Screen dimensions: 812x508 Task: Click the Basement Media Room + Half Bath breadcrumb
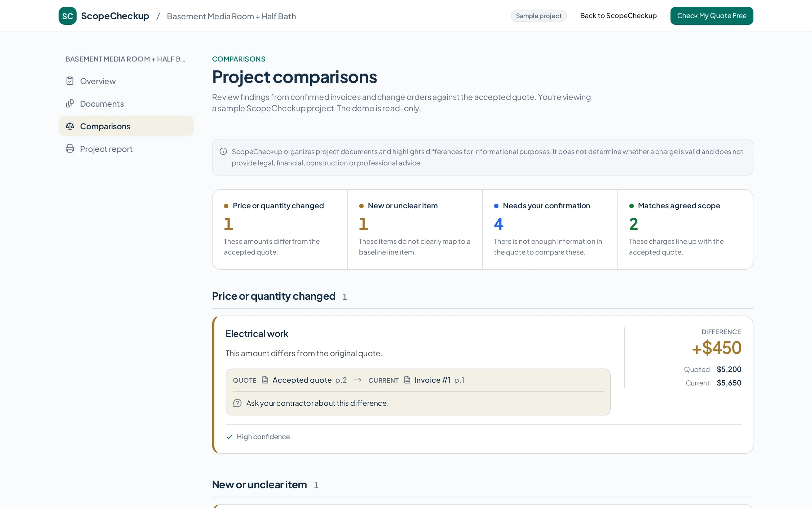[x=231, y=16]
